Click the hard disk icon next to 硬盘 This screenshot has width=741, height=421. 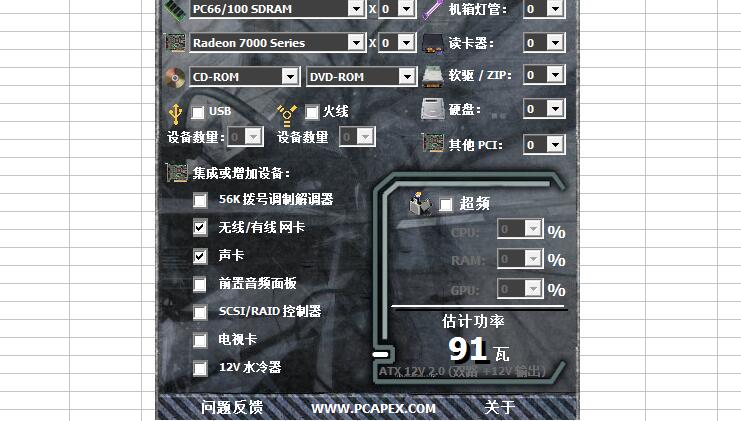coord(433,109)
